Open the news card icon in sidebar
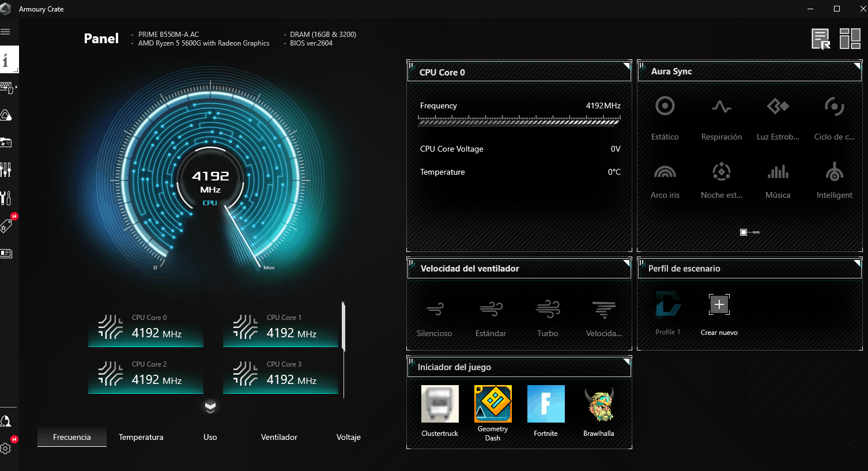 tap(6, 253)
